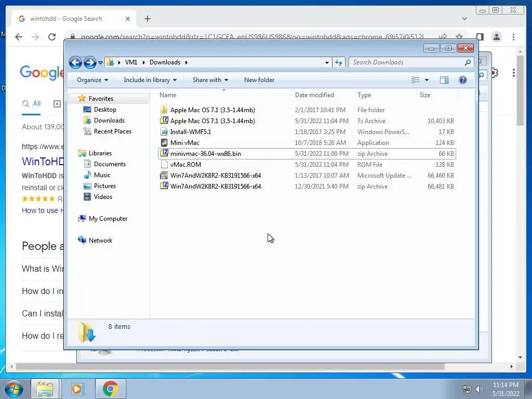Open the recent locations dropdown beside Forward
Screen dimensions: 532x399
click(100, 63)
